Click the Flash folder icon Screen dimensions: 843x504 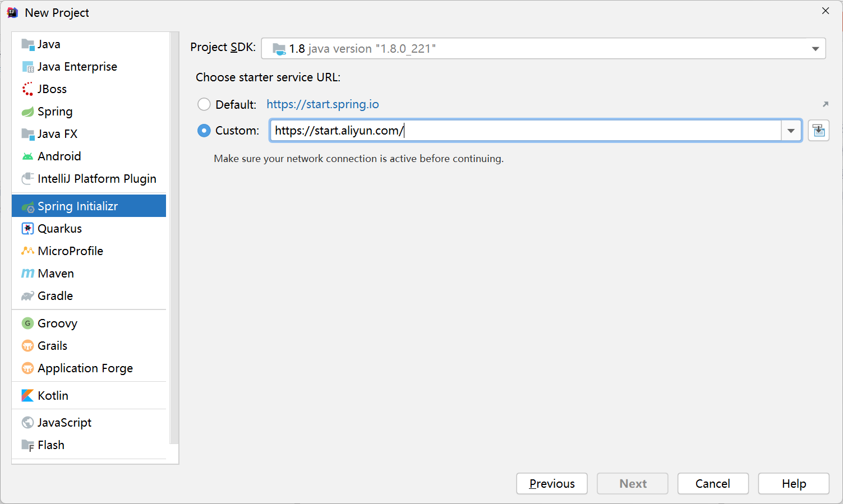click(x=27, y=445)
